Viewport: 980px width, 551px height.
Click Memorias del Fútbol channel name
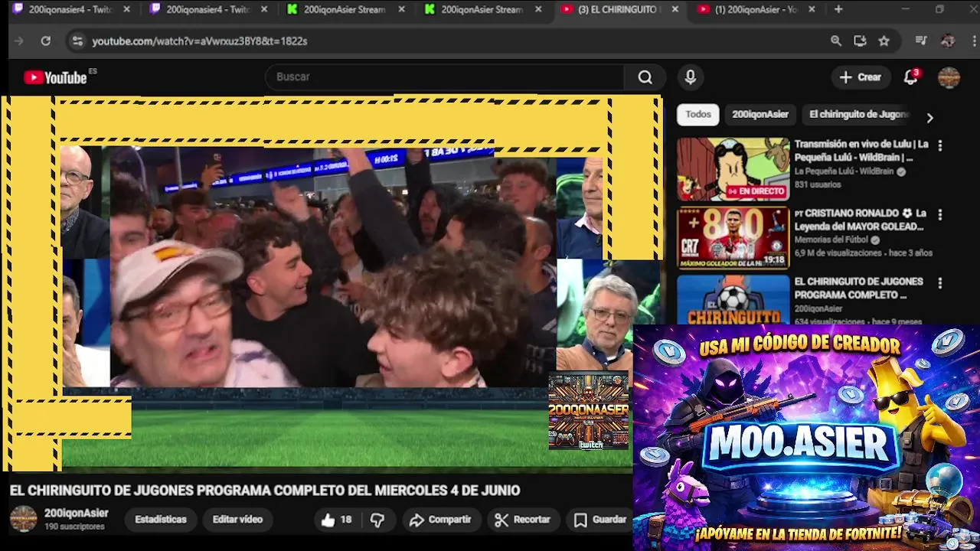click(x=831, y=240)
